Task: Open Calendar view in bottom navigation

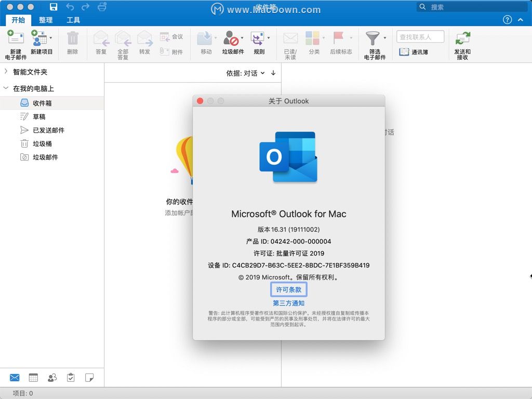Action: point(33,378)
